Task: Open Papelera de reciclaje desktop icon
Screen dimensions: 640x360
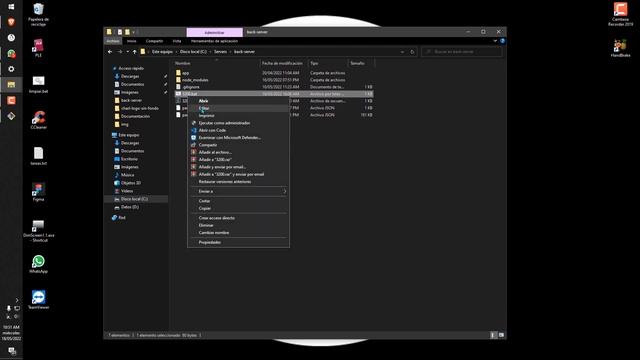Action: [x=38, y=15]
